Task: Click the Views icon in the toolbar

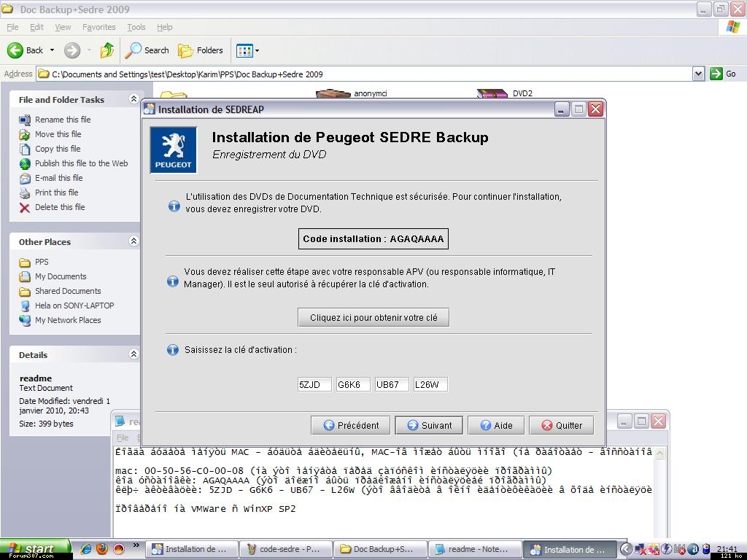Action: point(244,50)
